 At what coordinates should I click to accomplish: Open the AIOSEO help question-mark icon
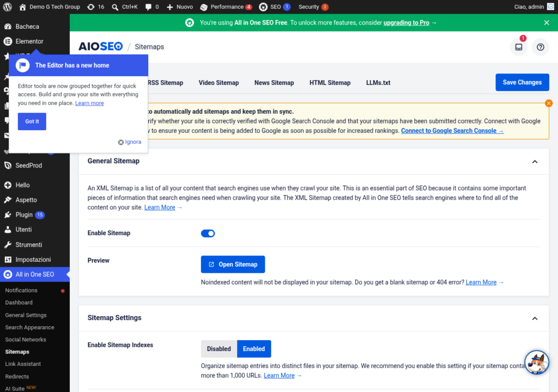540,47
